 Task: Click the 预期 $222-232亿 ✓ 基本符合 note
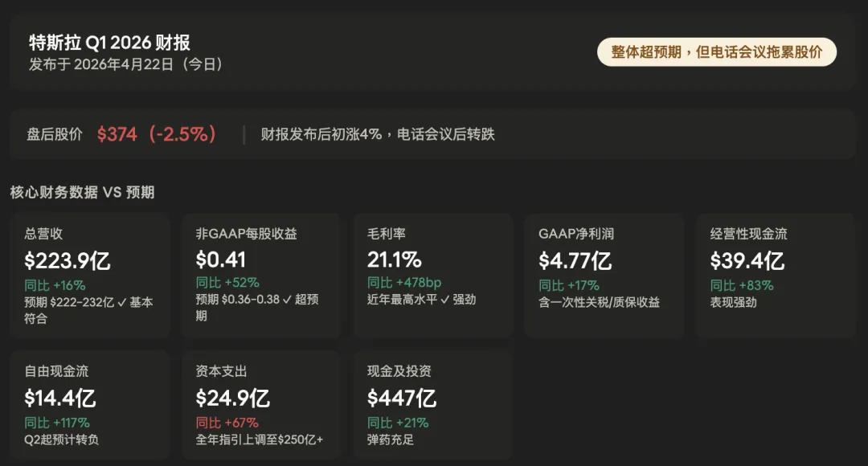(x=88, y=310)
